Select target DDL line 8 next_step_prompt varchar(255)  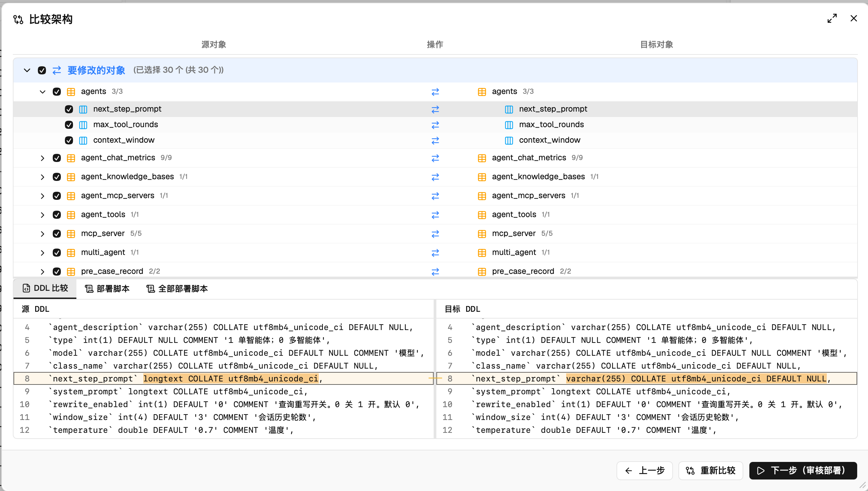click(647, 378)
